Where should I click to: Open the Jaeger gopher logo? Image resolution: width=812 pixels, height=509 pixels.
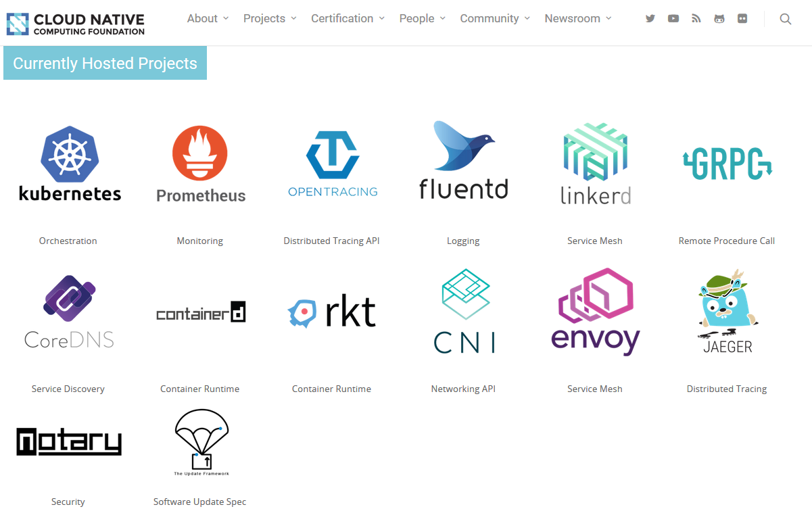click(727, 312)
